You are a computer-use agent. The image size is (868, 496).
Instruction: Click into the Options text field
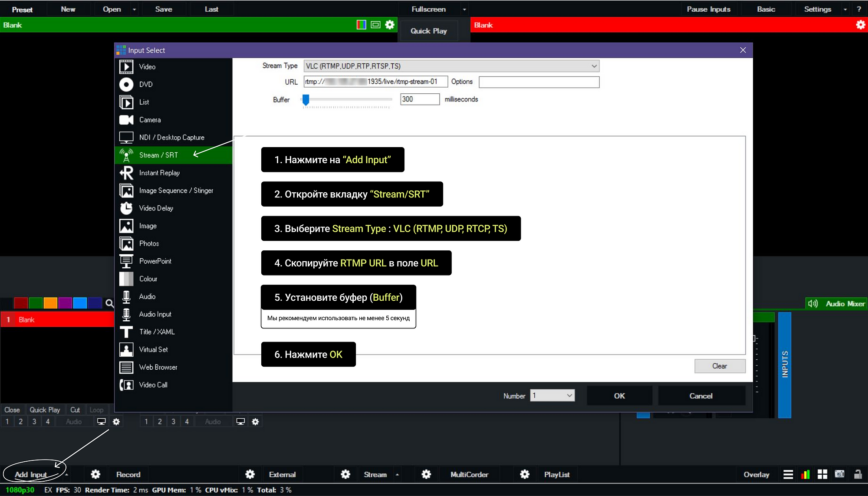(539, 82)
